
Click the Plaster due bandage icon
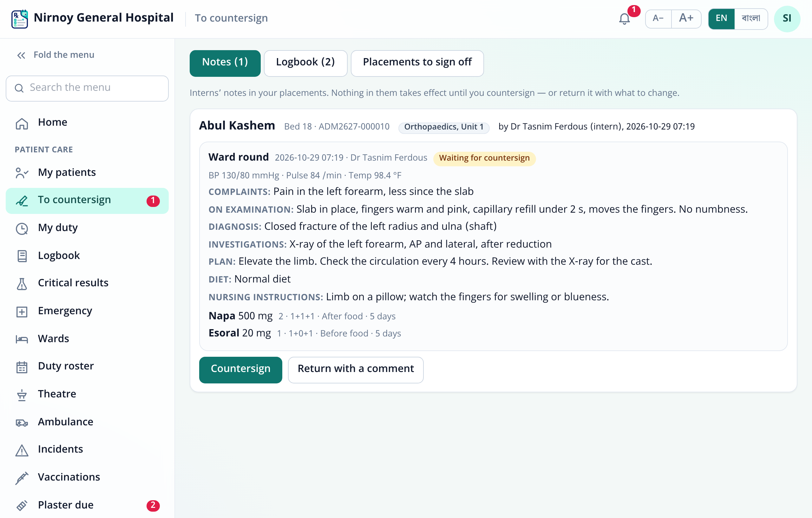pyautogui.click(x=22, y=506)
